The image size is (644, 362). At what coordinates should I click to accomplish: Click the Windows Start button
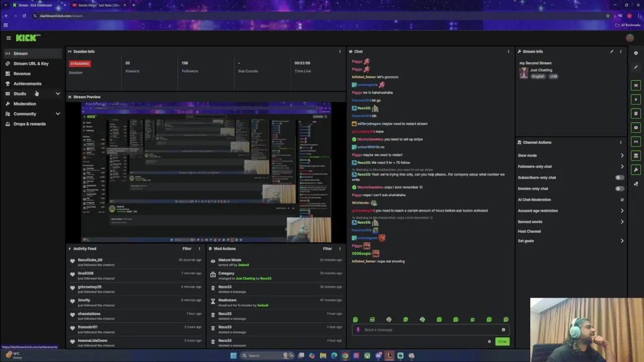[x=233, y=355]
